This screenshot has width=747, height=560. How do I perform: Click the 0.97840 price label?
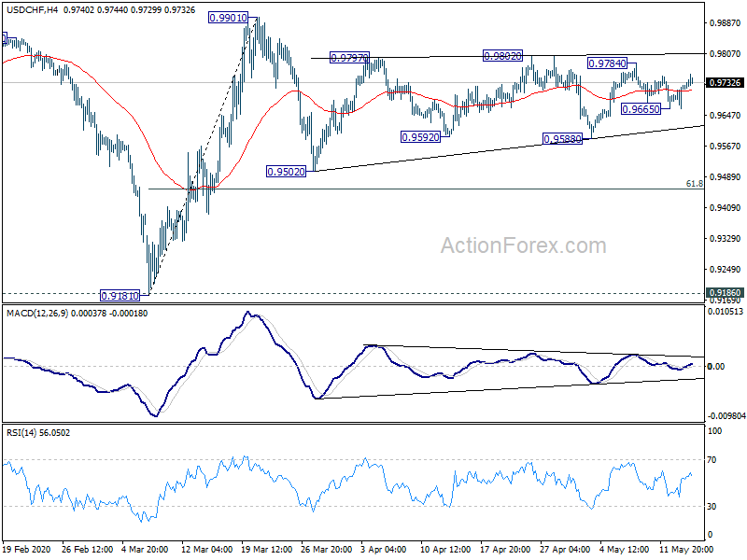(607, 63)
